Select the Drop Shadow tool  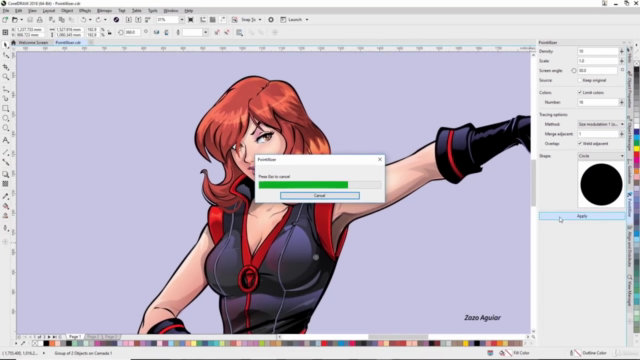(x=5, y=174)
